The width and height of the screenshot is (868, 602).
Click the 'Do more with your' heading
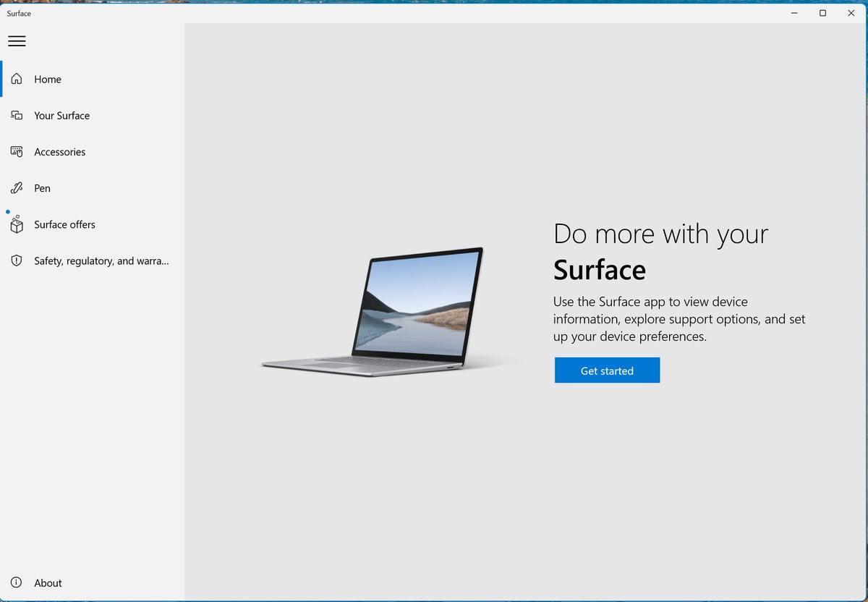660,234
